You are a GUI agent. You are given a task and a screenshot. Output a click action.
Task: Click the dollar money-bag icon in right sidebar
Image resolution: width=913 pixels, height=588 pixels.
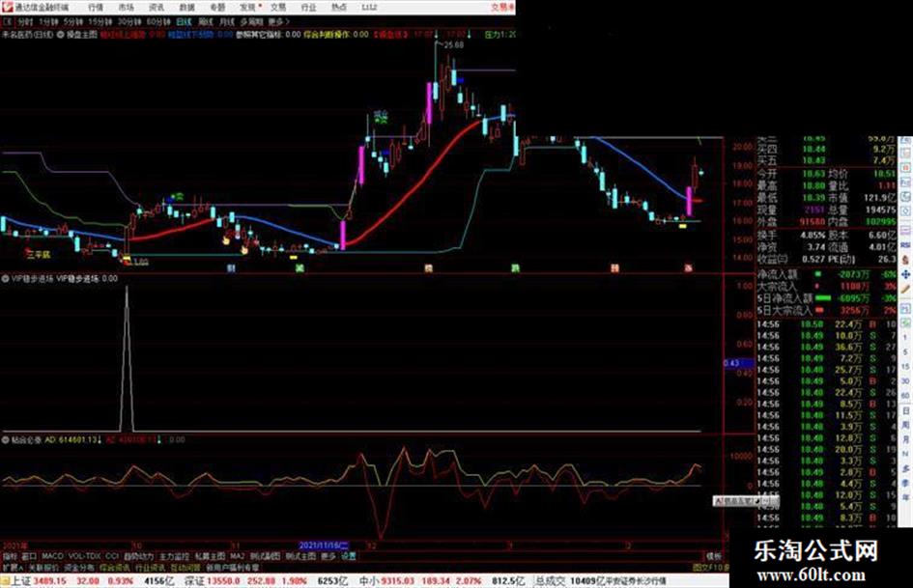coord(905,260)
